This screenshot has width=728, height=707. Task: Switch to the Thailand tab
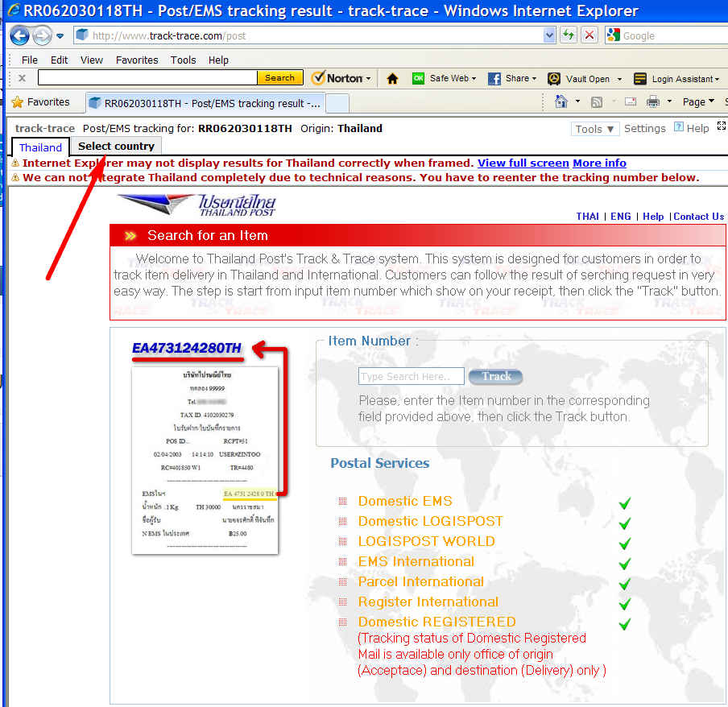click(x=40, y=147)
